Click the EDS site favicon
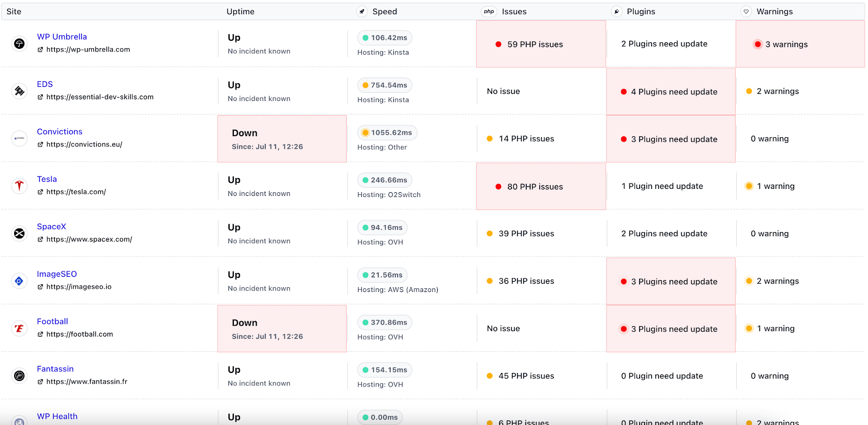This screenshot has width=868, height=425. pos(19,91)
